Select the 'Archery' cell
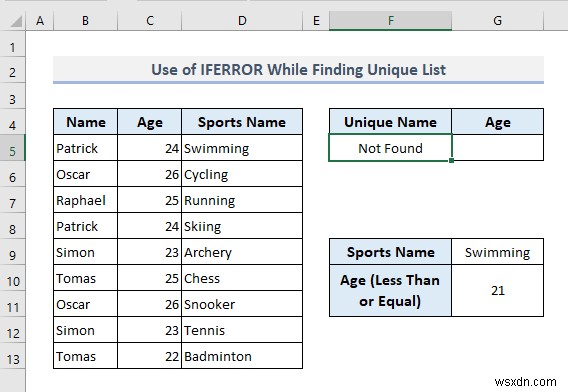 242,252
